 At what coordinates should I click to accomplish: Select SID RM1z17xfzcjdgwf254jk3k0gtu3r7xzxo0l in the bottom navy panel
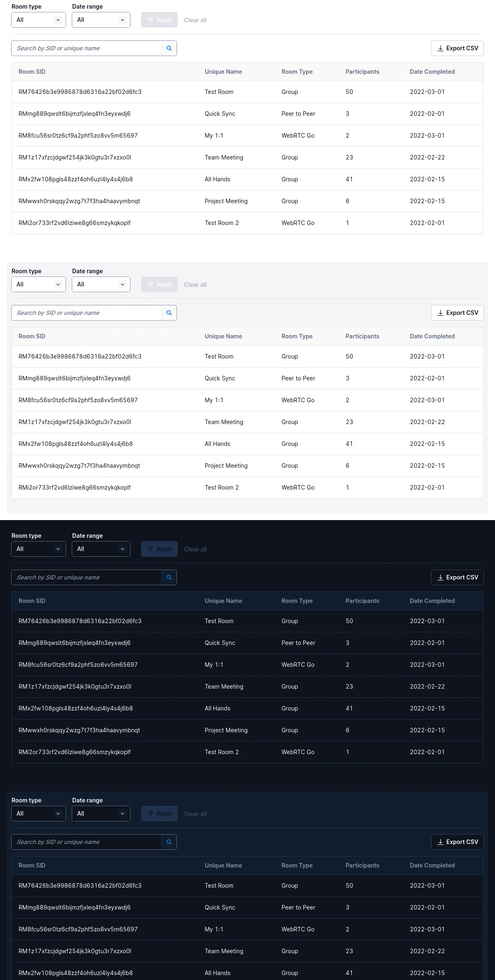tap(75, 951)
